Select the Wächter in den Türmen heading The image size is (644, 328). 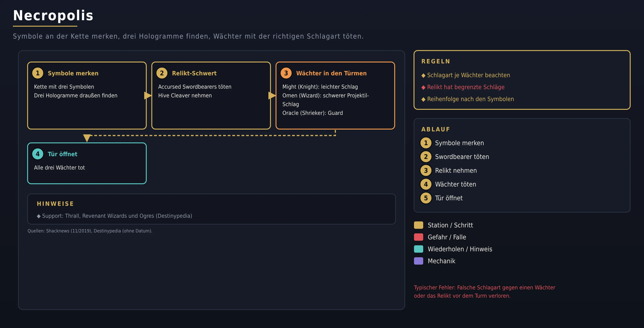coord(331,73)
